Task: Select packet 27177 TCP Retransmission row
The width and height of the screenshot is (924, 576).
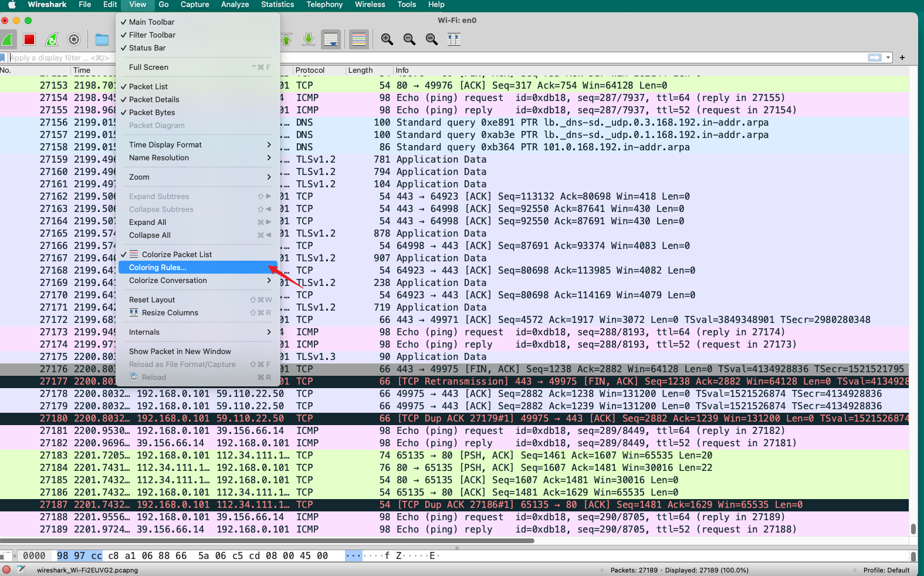Action: [x=455, y=381]
